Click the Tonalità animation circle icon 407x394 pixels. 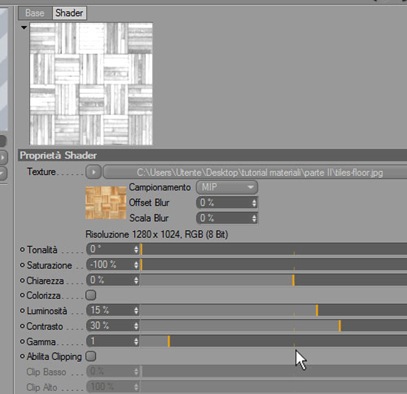pyautogui.click(x=22, y=249)
